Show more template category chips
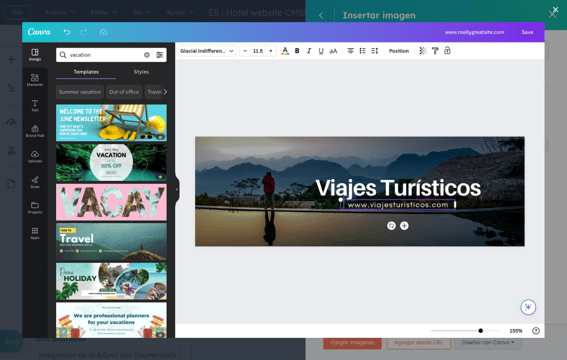The height and width of the screenshot is (360, 567). (x=165, y=92)
